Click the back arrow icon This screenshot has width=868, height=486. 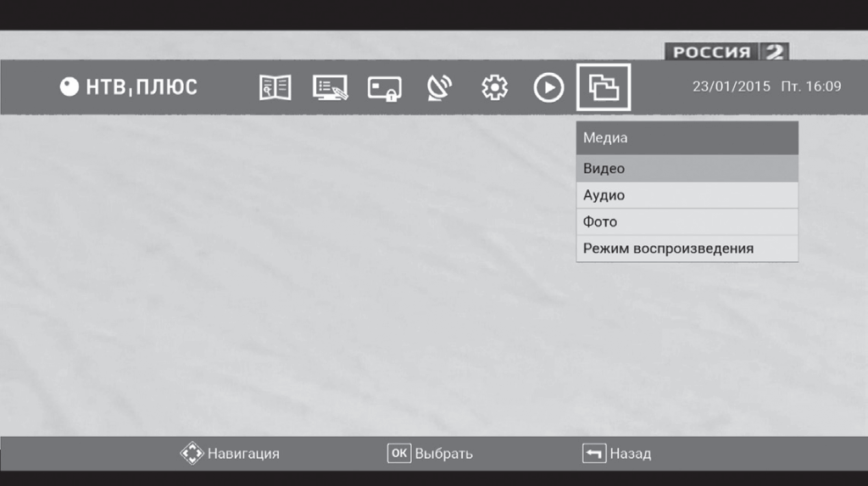[x=594, y=454]
